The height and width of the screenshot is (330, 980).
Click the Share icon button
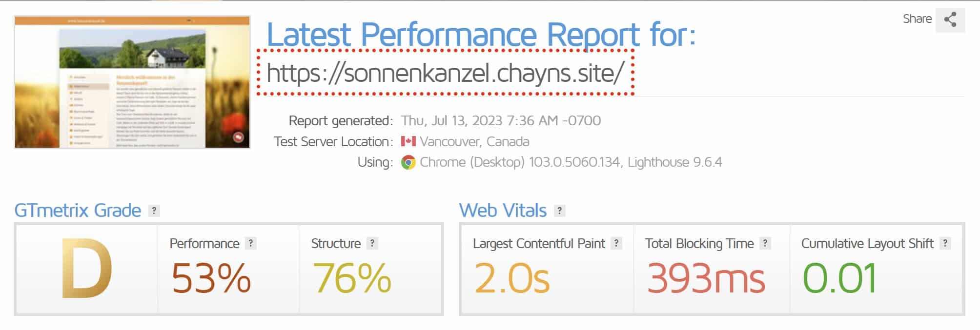coord(950,20)
